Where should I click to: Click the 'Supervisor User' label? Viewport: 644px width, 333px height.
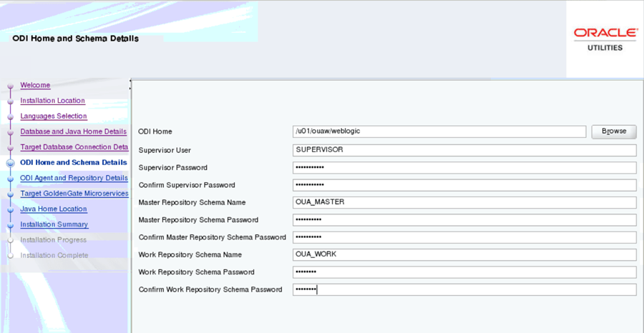tap(165, 150)
